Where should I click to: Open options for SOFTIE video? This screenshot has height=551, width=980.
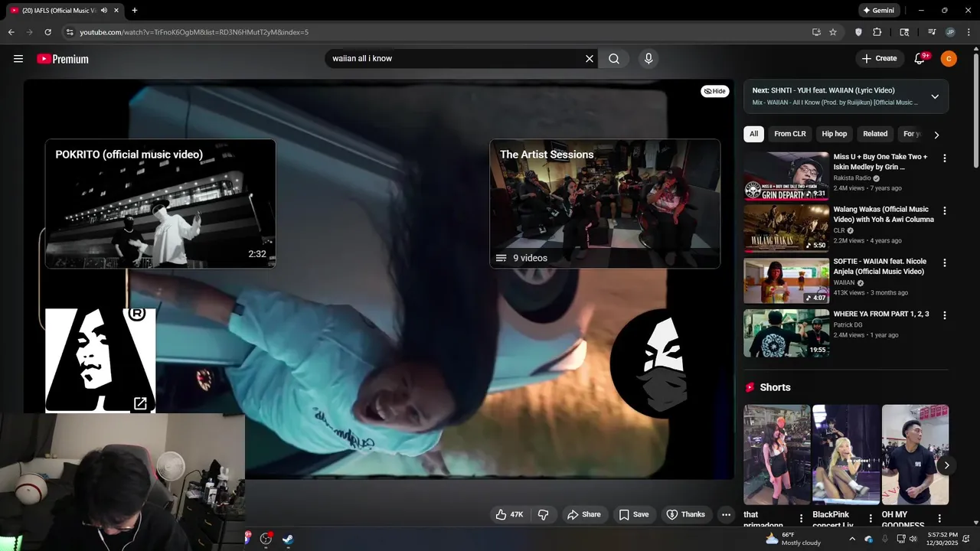[x=944, y=262]
